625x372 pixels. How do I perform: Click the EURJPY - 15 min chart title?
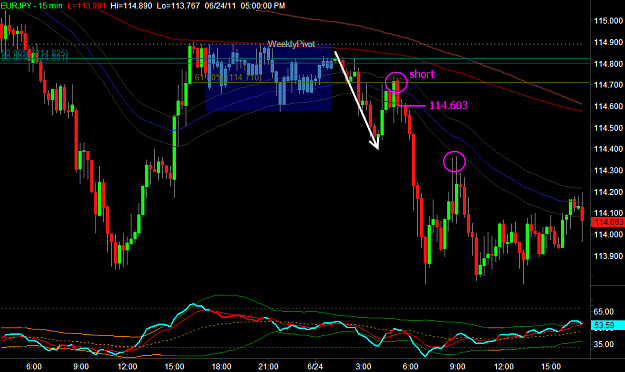coord(31,6)
